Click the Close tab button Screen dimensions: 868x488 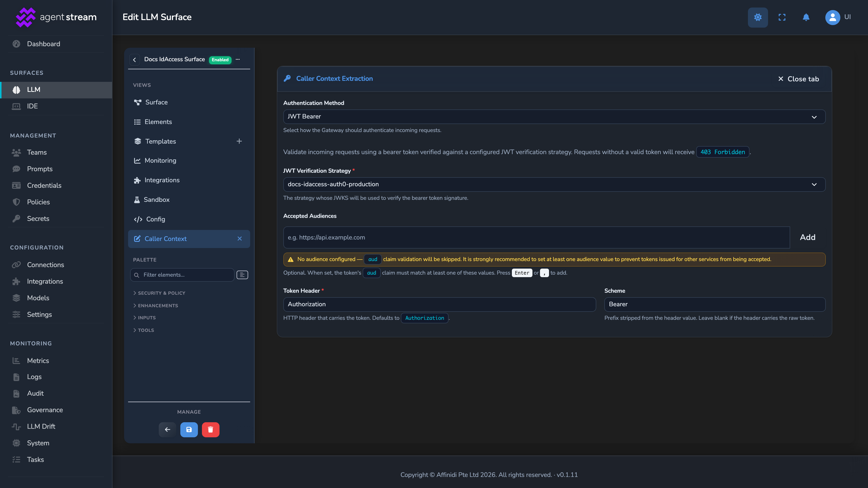tap(798, 79)
